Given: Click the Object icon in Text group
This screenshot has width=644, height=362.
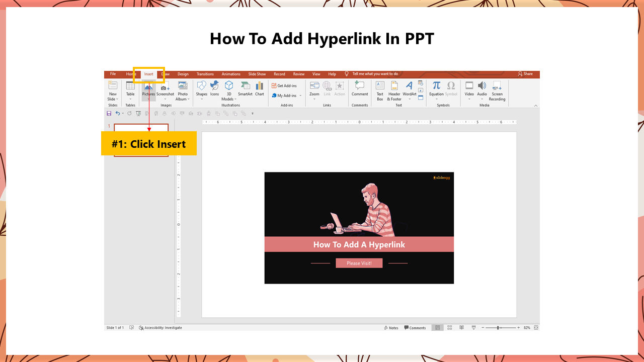Looking at the screenshot, I should pyautogui.click(x=421, y=98).
